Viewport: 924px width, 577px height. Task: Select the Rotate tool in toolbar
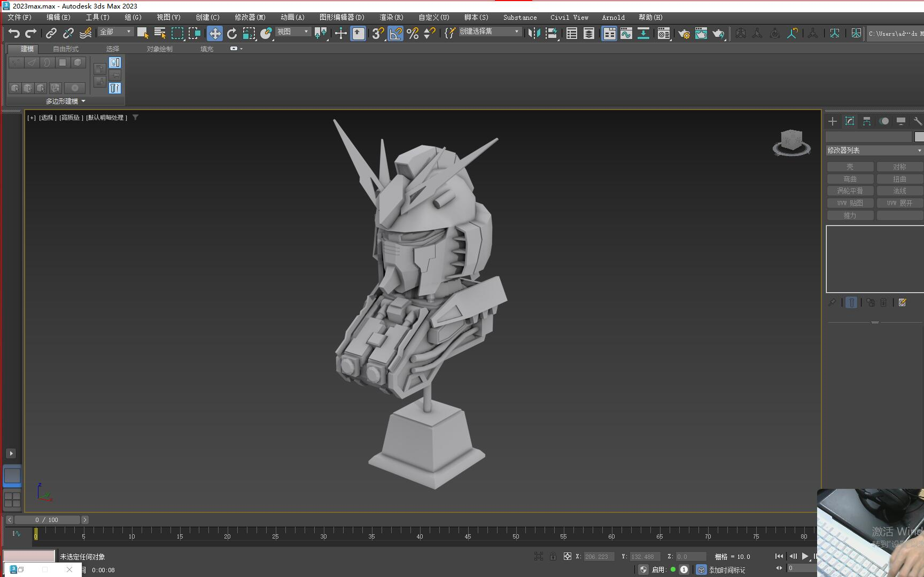tap(232, 34)
